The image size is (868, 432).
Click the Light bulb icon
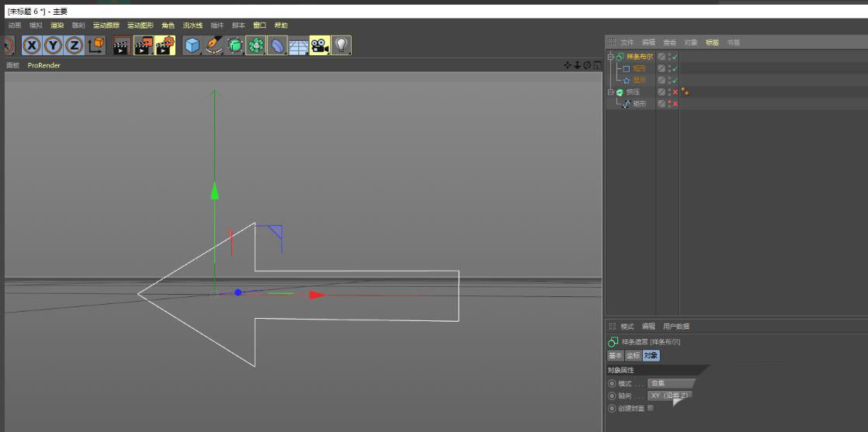click(x=342, y=46)
